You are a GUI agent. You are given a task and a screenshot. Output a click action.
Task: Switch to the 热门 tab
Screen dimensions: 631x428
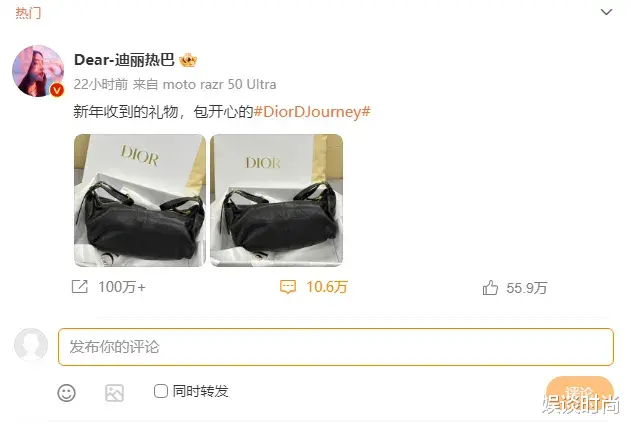point(28,13)
